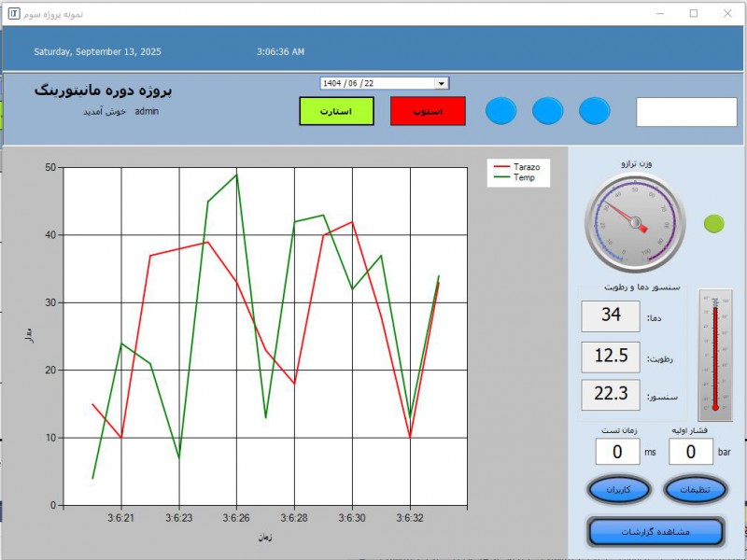Click the initial pressure field in bar

[x=692, y=452]
